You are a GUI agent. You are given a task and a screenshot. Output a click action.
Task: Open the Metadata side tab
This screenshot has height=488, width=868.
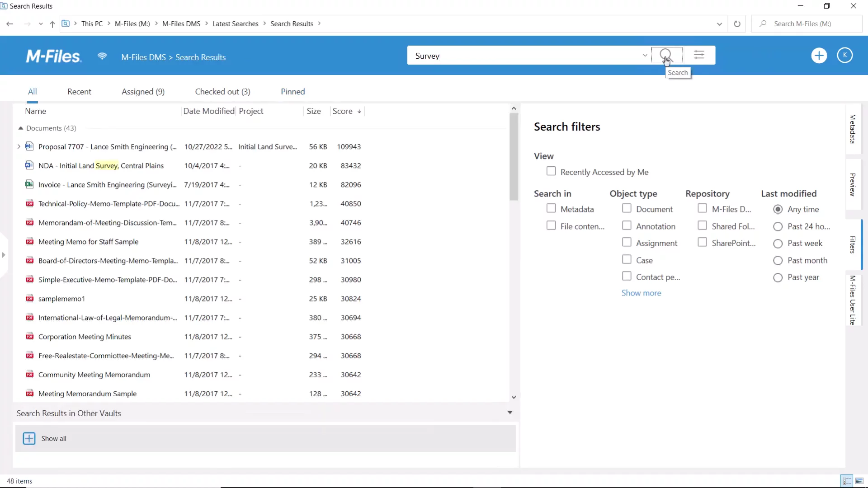pyautogui.click(x=853, y=129)
